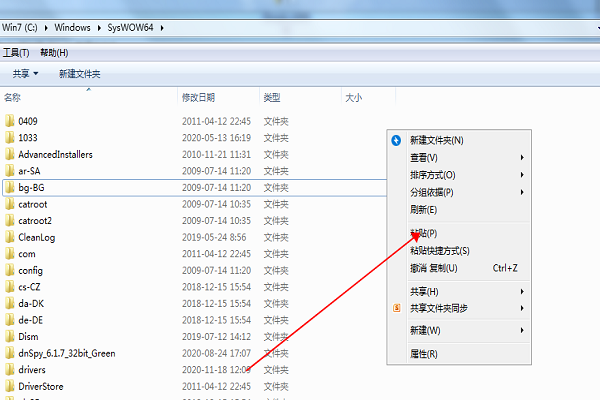Select the DriverStore folder icon
The height and width of the screenshot is (400, 600).
pyautogui.click(x=9, y=386)
